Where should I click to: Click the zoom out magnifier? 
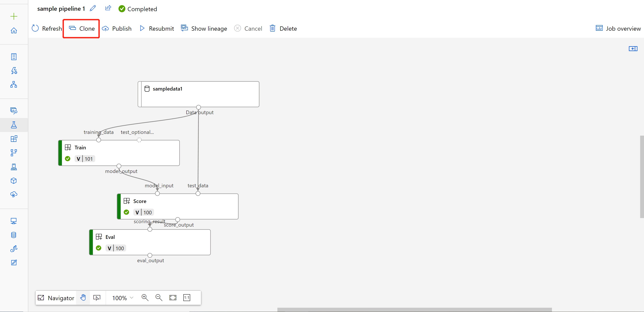159,297
